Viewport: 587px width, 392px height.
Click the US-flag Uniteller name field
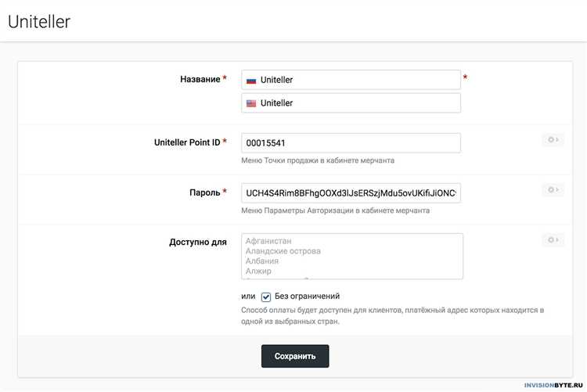click(351, 103)
